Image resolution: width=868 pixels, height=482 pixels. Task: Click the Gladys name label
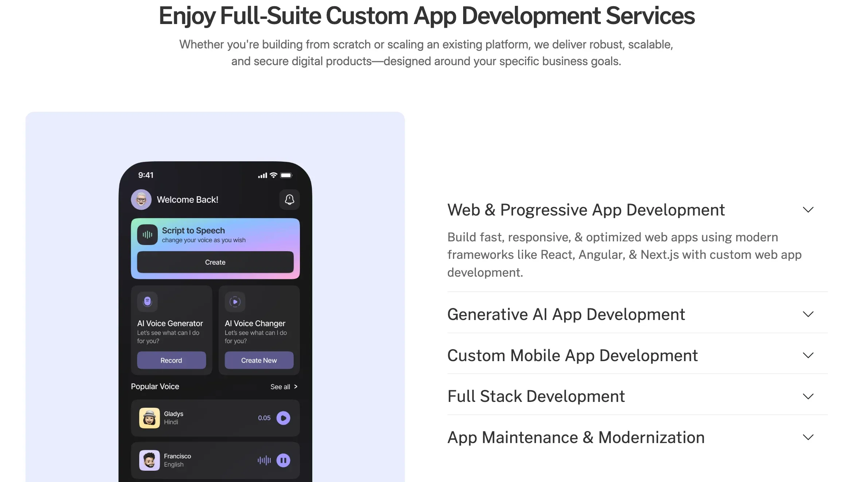(173, 414)
